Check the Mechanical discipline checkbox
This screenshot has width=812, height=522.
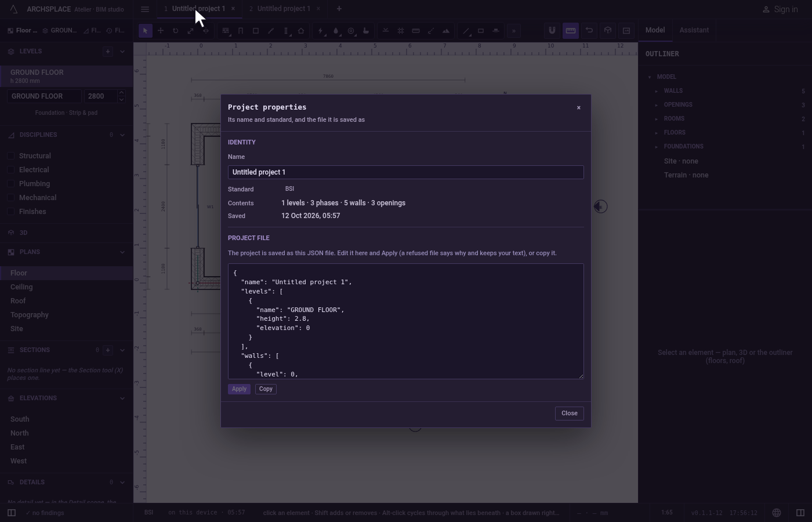10,198
